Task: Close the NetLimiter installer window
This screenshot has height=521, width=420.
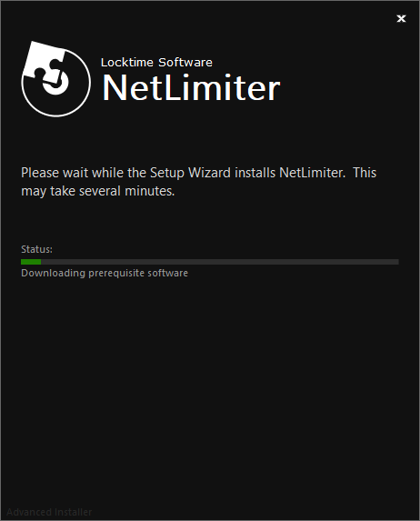Action: (x=401, y=18)
